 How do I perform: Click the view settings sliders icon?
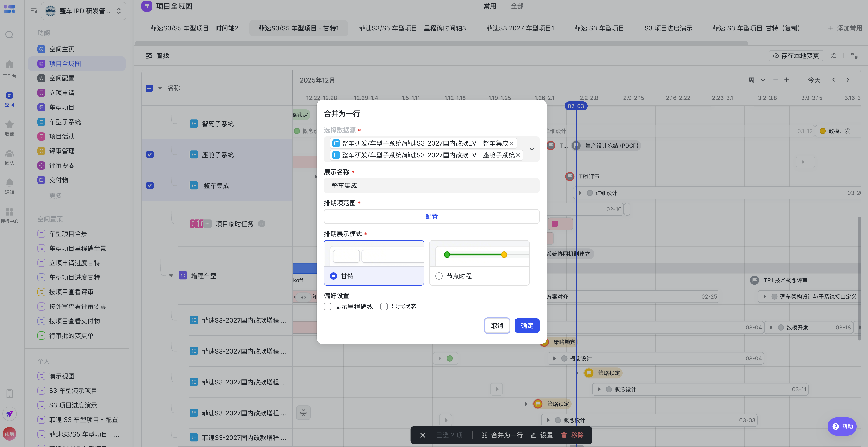tap(833, 55)
